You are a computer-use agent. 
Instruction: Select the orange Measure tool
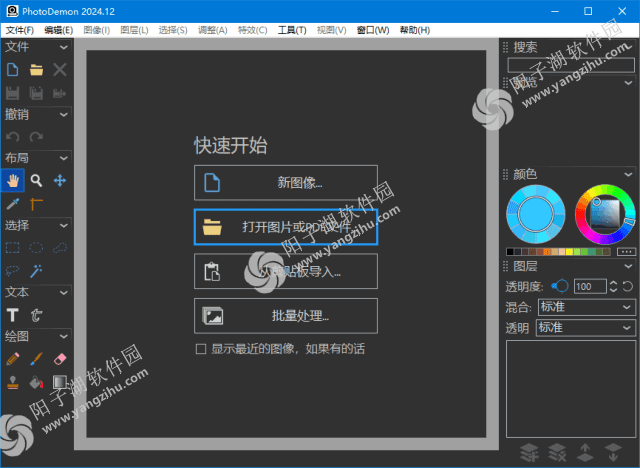pyautogui.click(x=36, y=204)
